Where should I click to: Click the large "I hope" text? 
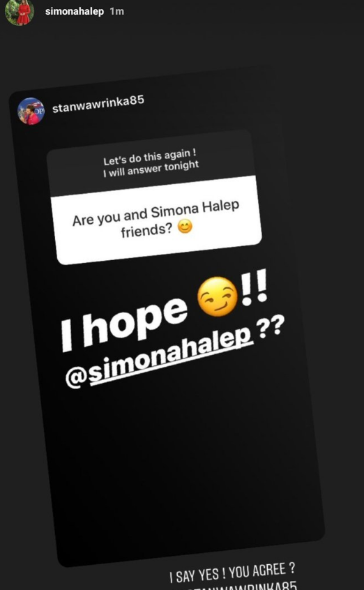[124, 323]
